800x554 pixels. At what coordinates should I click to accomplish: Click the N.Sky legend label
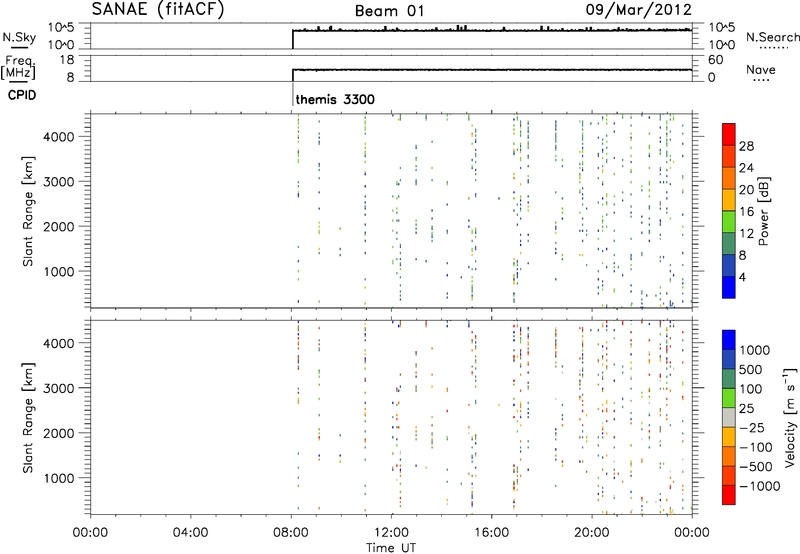(19, 37)
